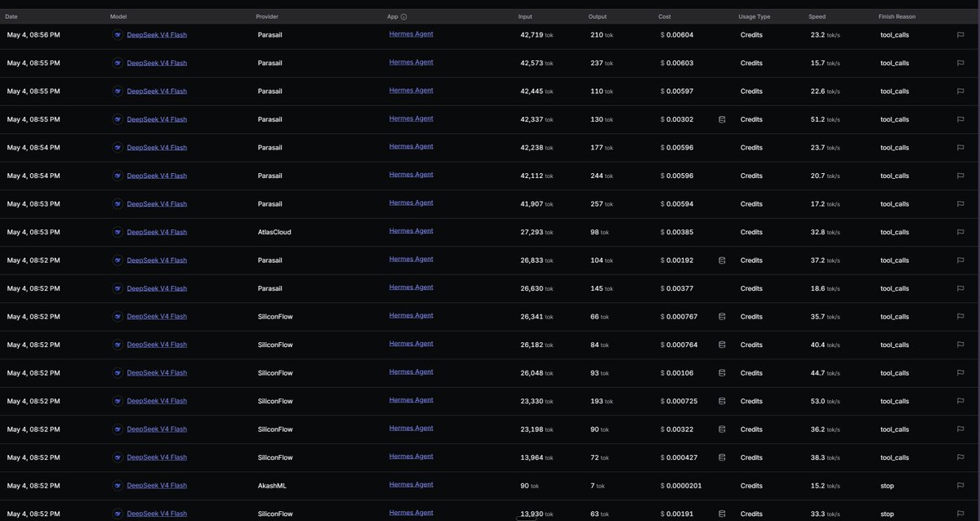Flag the request with 23,330 input tokens

[x=960, y=401]
